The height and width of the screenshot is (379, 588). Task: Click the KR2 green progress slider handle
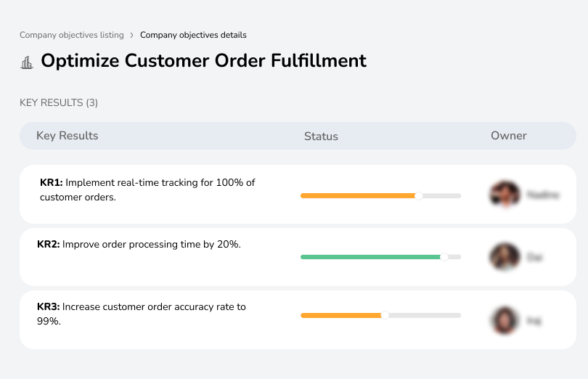444,256
